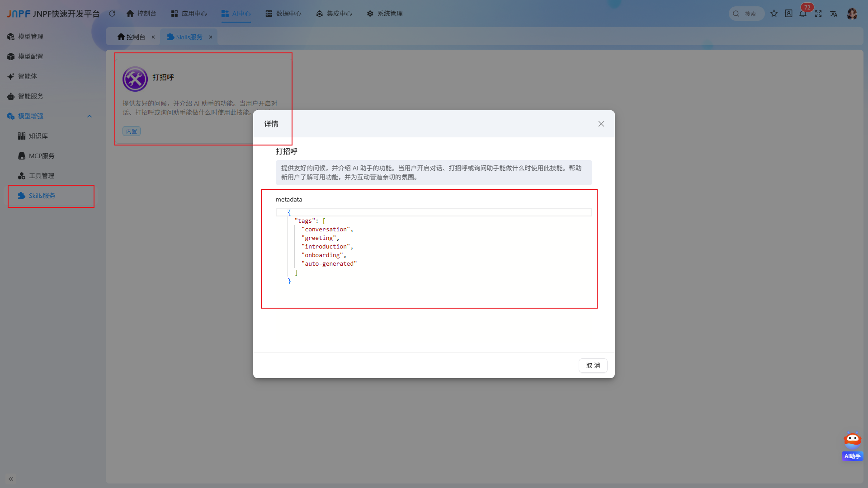
Task: Click the "introduction" tag value
Action: 326,246
